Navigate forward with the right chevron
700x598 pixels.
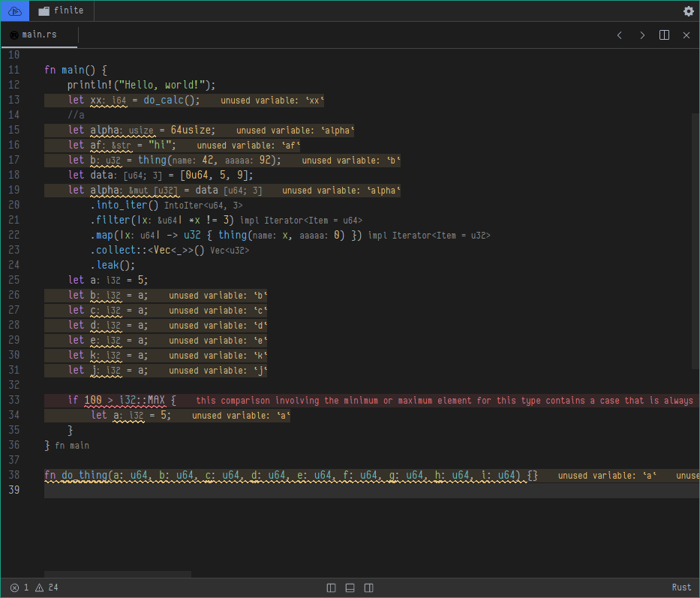click(642, 35)
